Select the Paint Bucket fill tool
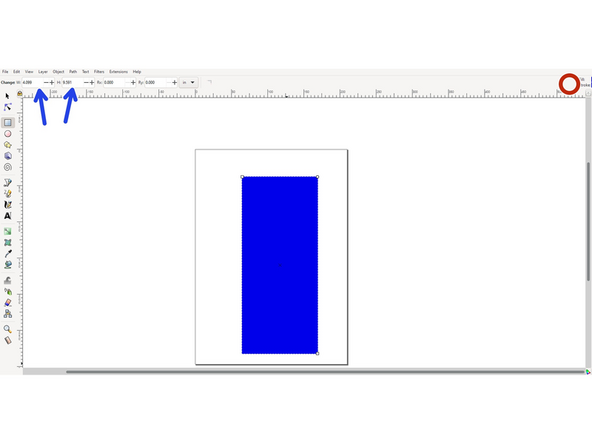This screenshot has width=592, height=444. pyautogui.click(x=8, y=265)
